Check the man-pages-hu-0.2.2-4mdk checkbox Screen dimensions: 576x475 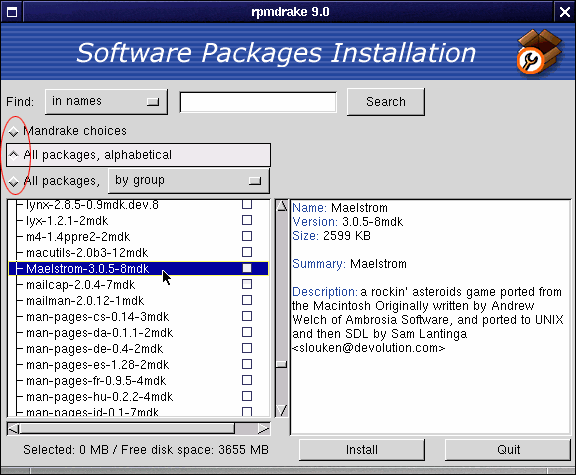(x=247, y=396)
